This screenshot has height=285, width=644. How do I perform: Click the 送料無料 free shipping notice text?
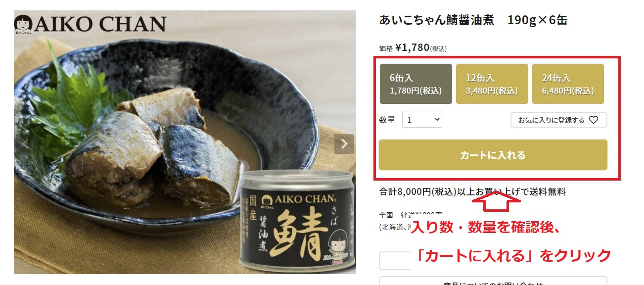coord(548,192)
